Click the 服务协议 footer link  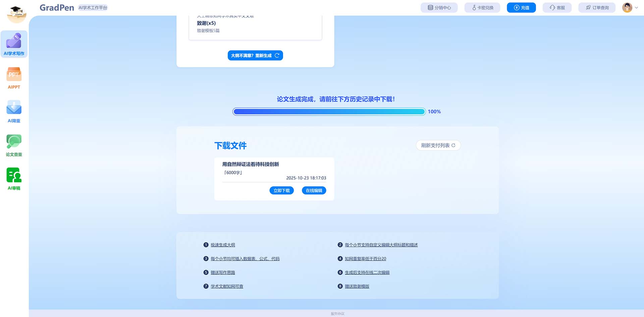click(337, 314)
